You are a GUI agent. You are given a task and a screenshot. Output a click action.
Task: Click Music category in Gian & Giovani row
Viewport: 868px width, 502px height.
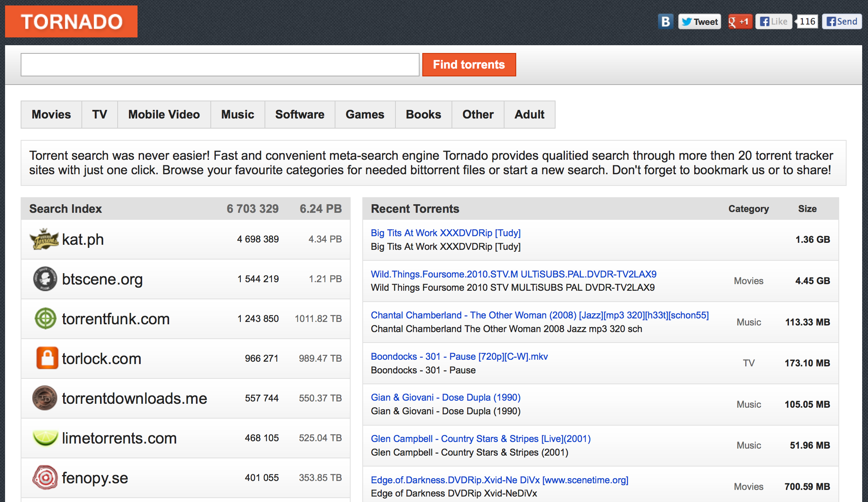point(749,405)
